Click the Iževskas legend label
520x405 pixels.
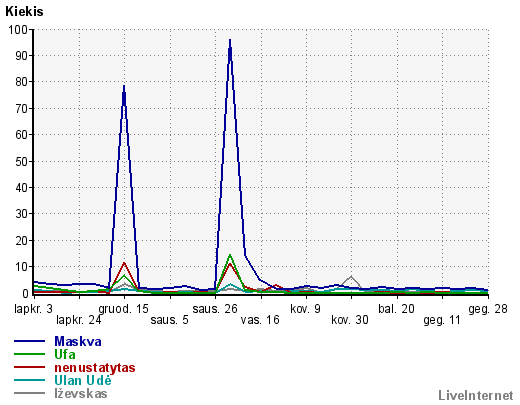tap(81, 393)
